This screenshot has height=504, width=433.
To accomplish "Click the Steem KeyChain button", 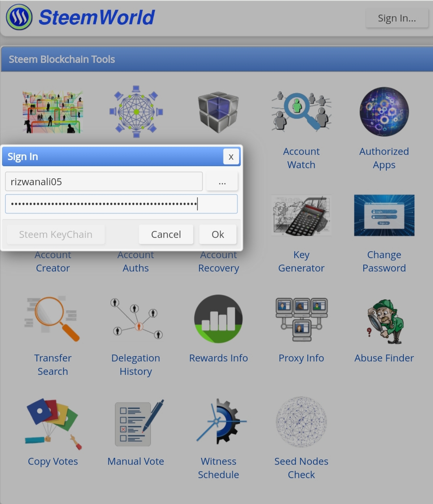I will tap(56, 235).
